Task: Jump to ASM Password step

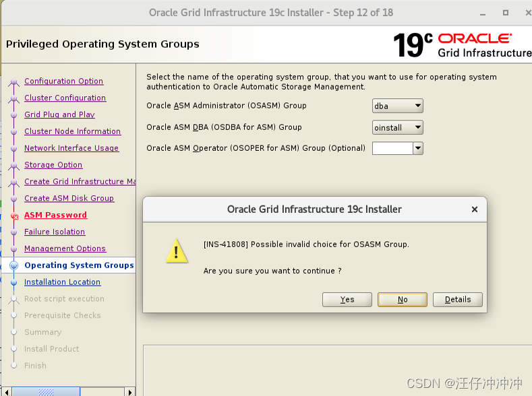Action: coord(56,215)
